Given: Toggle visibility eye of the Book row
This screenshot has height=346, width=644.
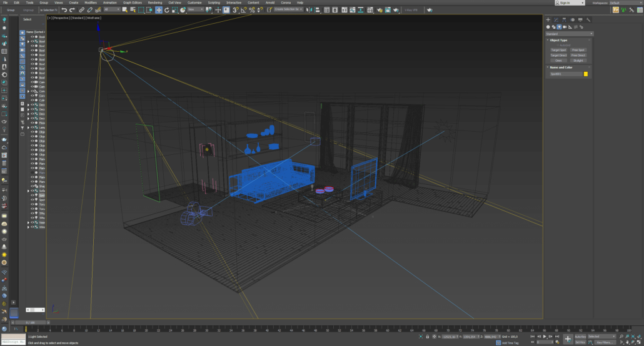Looking at the screenshot, I should point(33,37).
